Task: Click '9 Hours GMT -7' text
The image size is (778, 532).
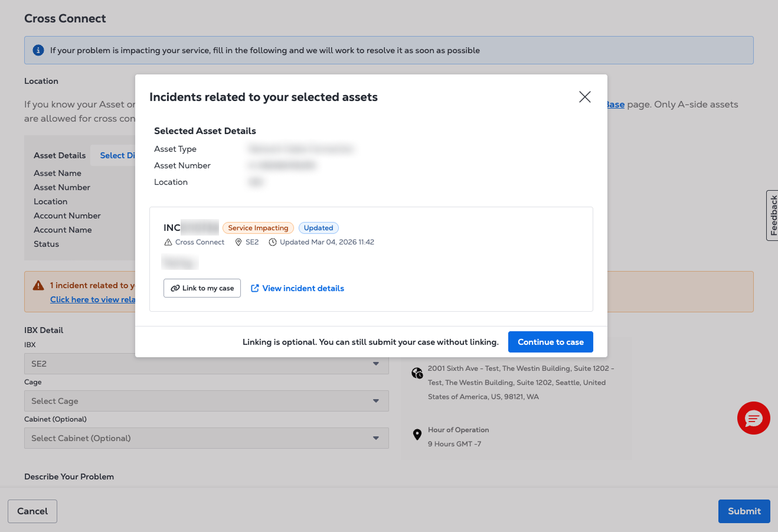Action: click(455, 444)
